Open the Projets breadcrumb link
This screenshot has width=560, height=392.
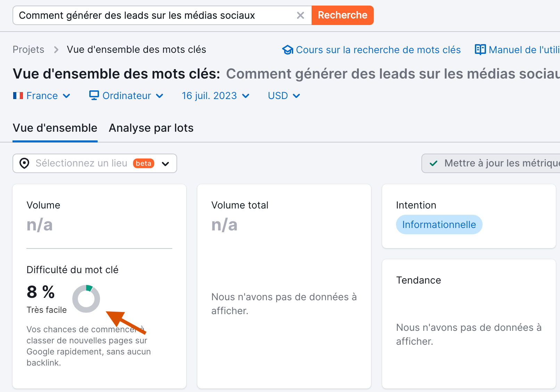(x=28, y=49)
